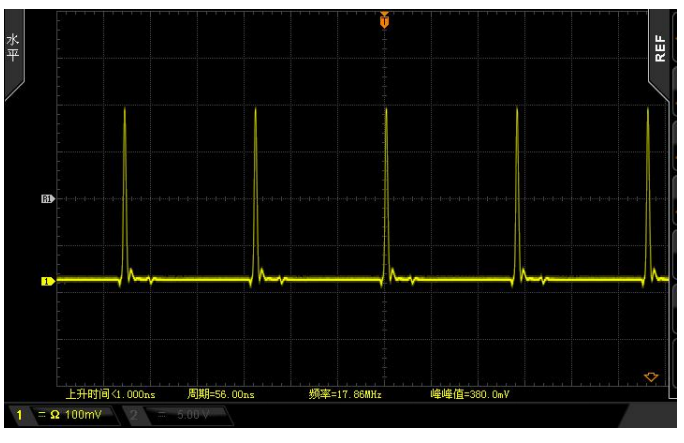The height and width of the screenshot is (443, 684).
Task: Click the orange trigger position marker at top
Action: coord(384,20)
